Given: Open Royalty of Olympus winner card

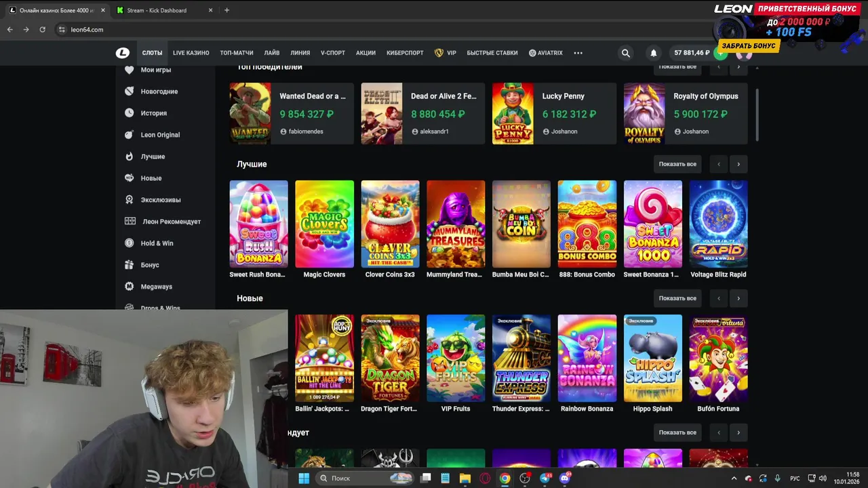Looking at the screenshot, I should click(686, 113).
